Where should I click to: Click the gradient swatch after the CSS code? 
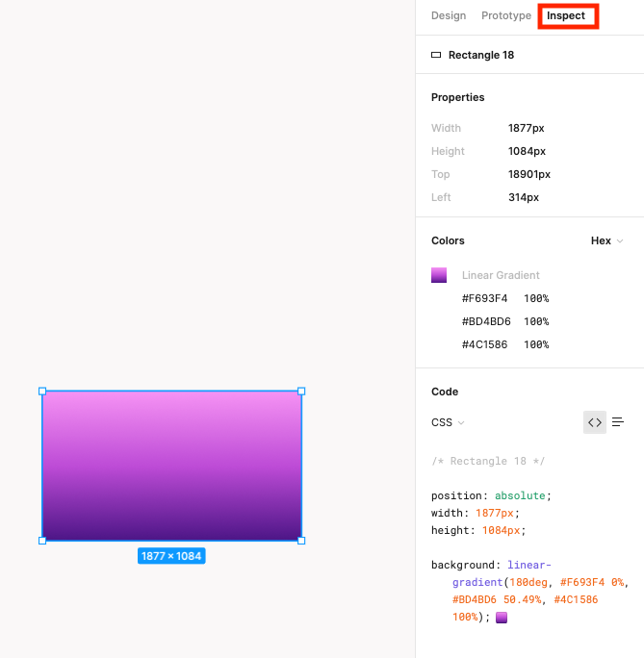pos(502,618)
